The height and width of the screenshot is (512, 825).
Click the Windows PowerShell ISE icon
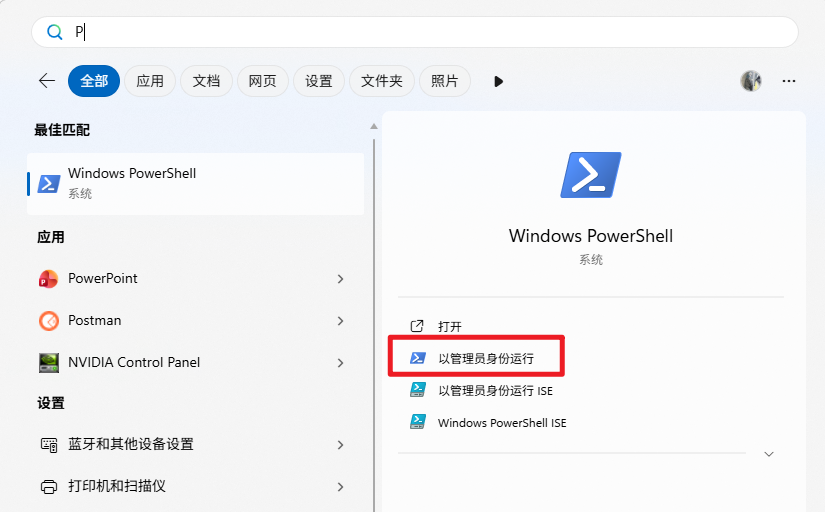click(x=418, y=423)
